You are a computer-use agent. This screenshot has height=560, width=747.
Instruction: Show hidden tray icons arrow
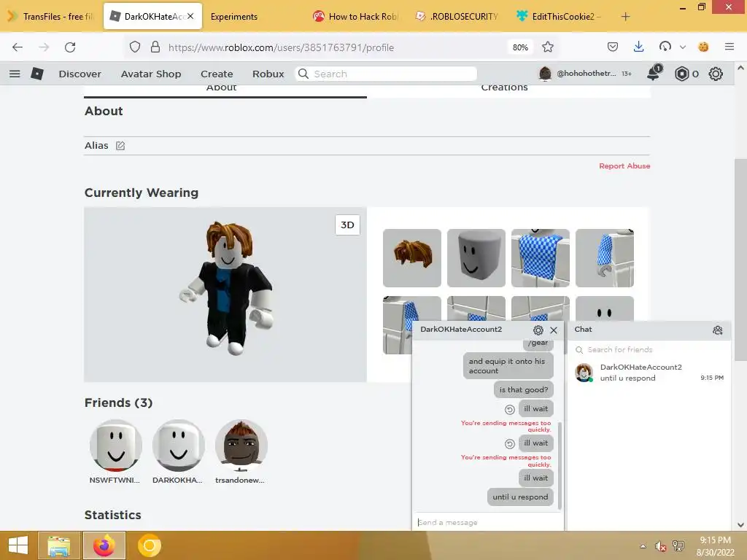pos(643,546)
